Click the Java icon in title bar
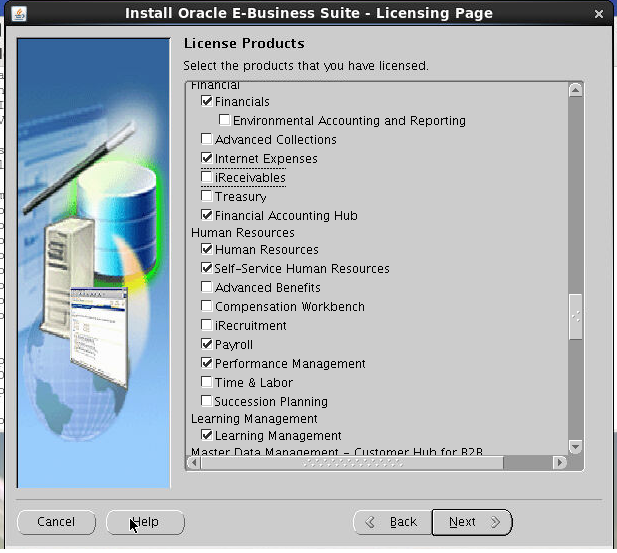 pyautogui.click(x=18, y=14)
